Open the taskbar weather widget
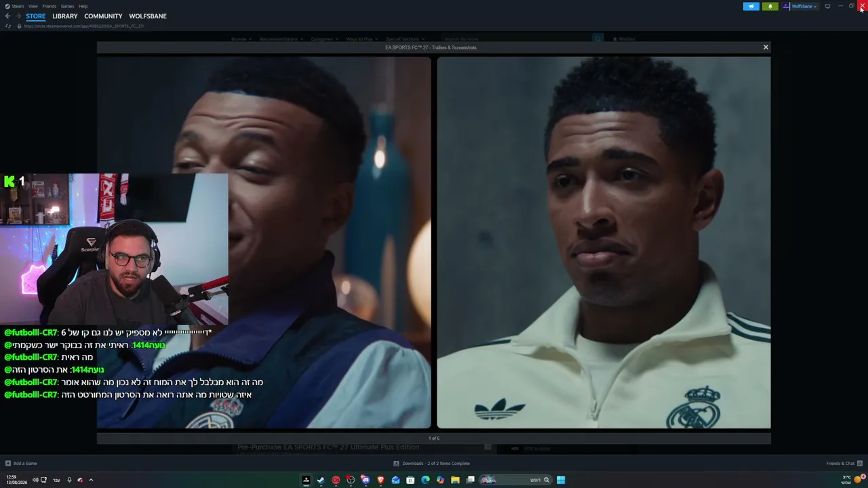 [x=852, y=480]
